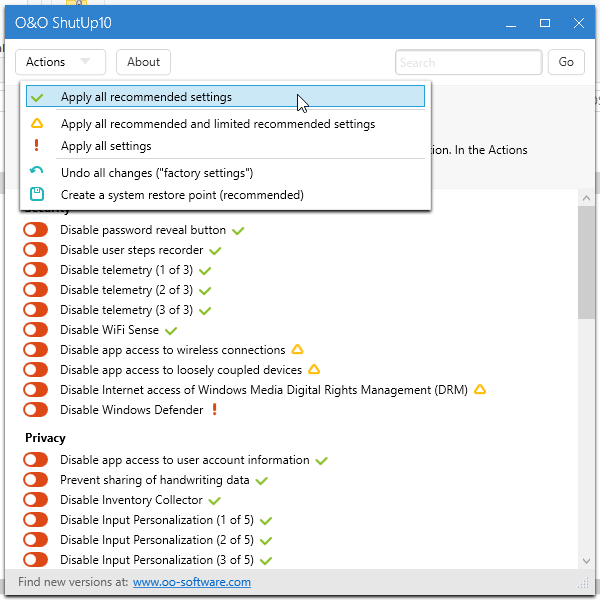Click green checkmark next to Disable user steps recorder
This screenshot has width=600, height=600.
[215, 251]
